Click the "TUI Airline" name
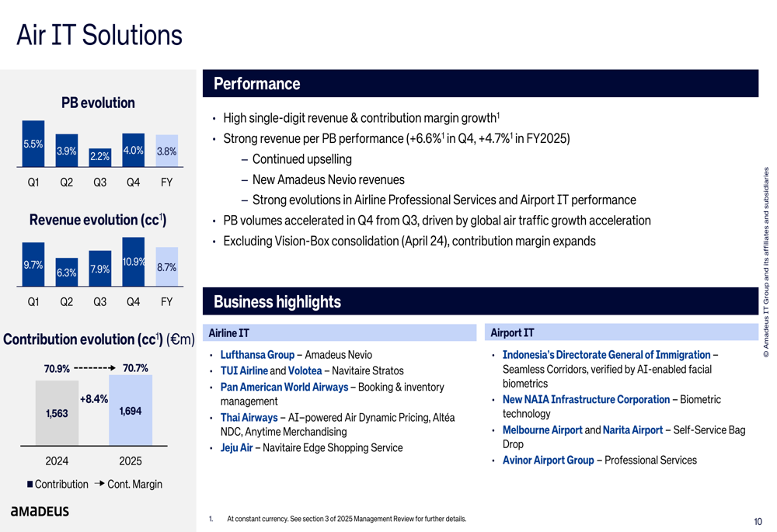The image size is (777, 532). 244,370
